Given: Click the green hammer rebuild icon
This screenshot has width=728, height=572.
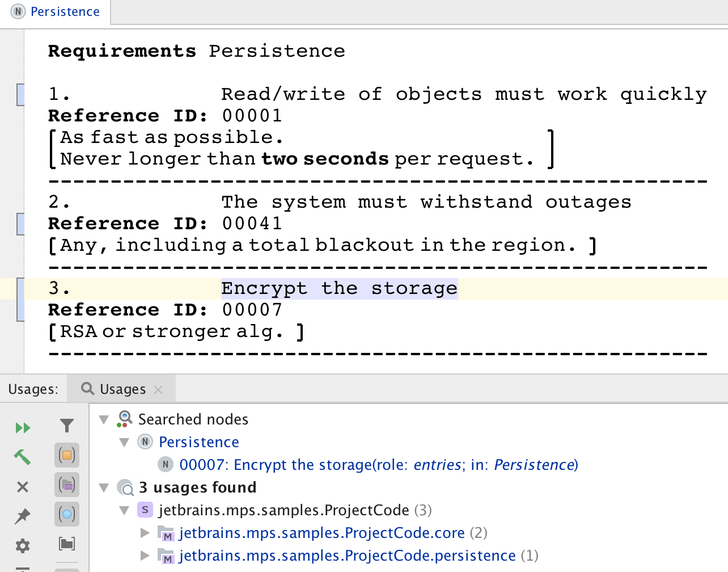Looking at the screenshot, I should click(x=22, y=457).
